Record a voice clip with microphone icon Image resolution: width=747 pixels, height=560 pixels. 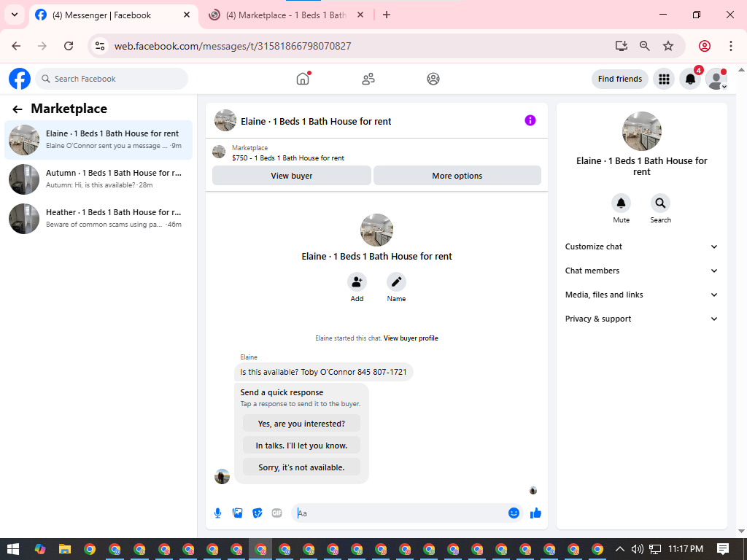(217, 513)
